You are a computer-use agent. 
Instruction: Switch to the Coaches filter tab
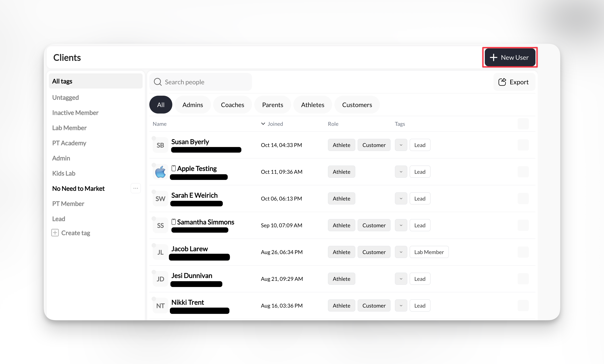click(232, 105)
